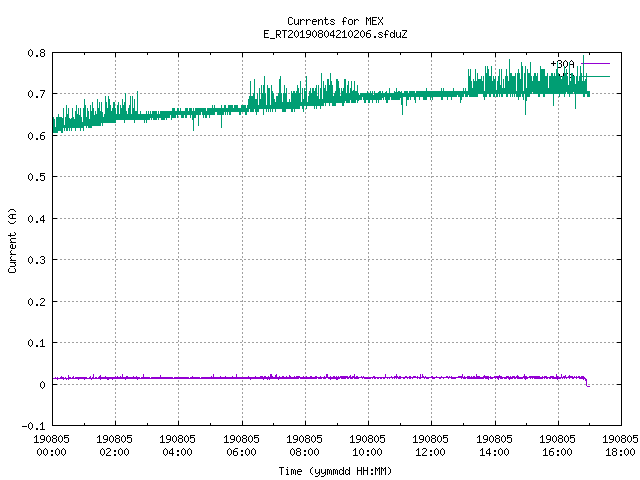
Task: Click the 02:00 time tick label
Action: (x=114, y=452)
